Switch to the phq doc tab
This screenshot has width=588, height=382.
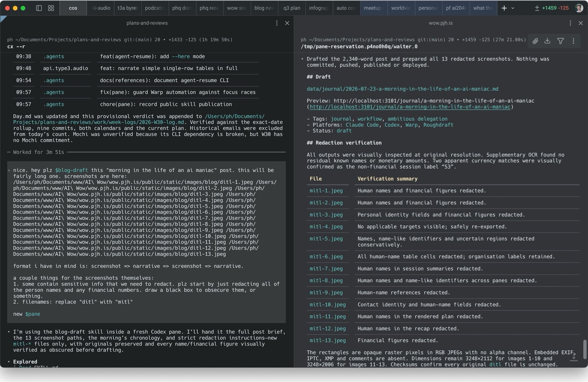182,8
